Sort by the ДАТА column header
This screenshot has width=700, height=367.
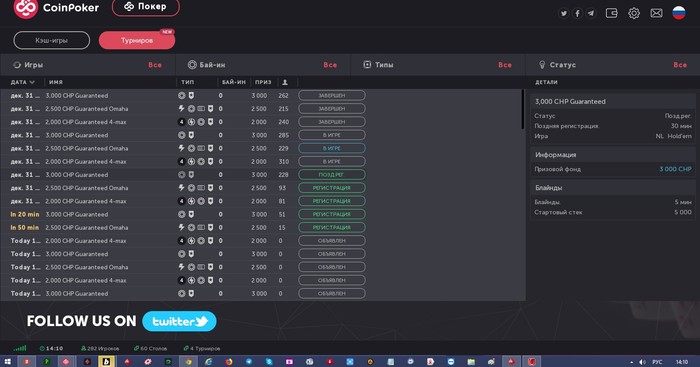point(22,82)
